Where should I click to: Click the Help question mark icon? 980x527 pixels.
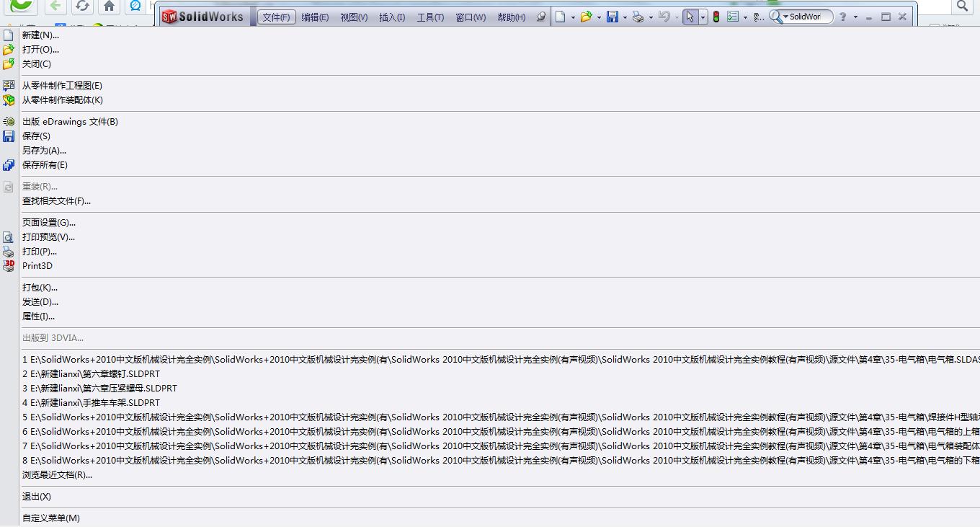[842, 17]
